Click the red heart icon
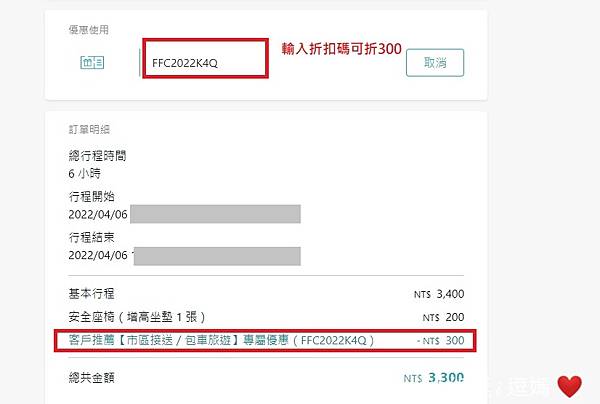Screen dimensions: 600x404 coord(569,386)
